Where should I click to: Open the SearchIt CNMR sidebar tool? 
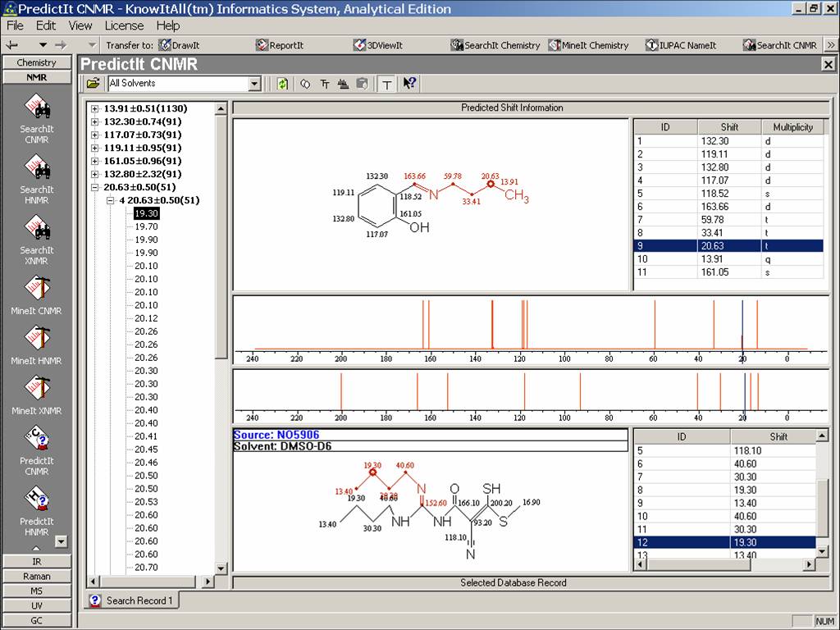point(36,118)
